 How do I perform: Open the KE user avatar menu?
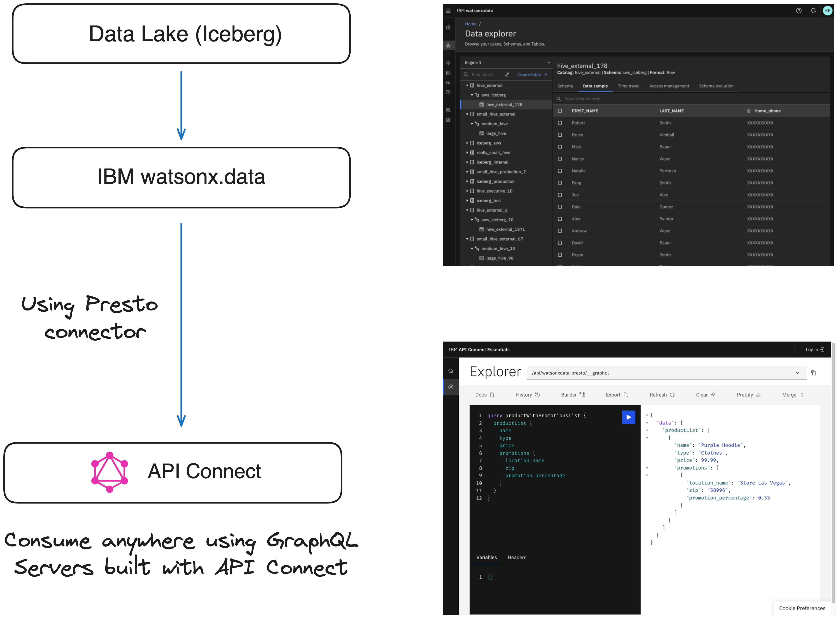[828, 11]
